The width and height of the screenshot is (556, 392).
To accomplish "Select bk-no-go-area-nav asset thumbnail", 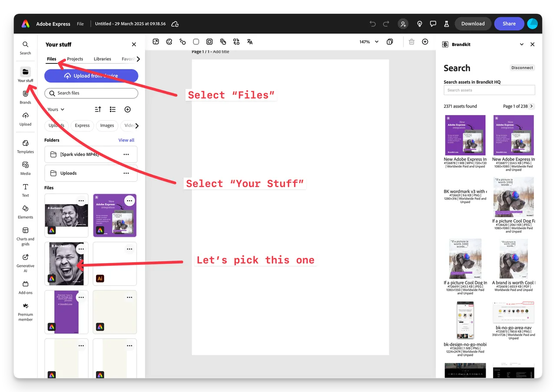I will tap(513, 312).
